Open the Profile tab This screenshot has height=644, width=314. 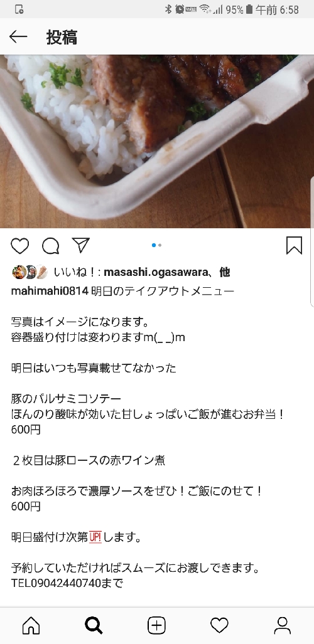click(283, 626)
